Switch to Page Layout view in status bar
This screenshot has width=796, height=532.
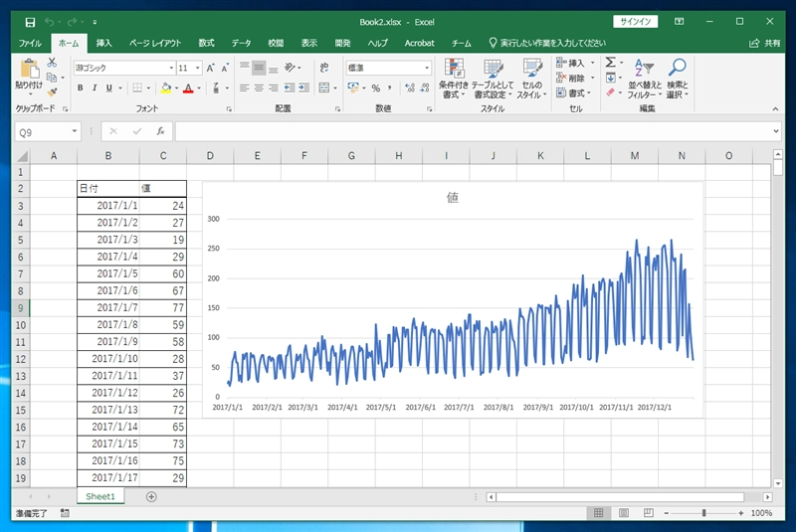click(624, 513)
